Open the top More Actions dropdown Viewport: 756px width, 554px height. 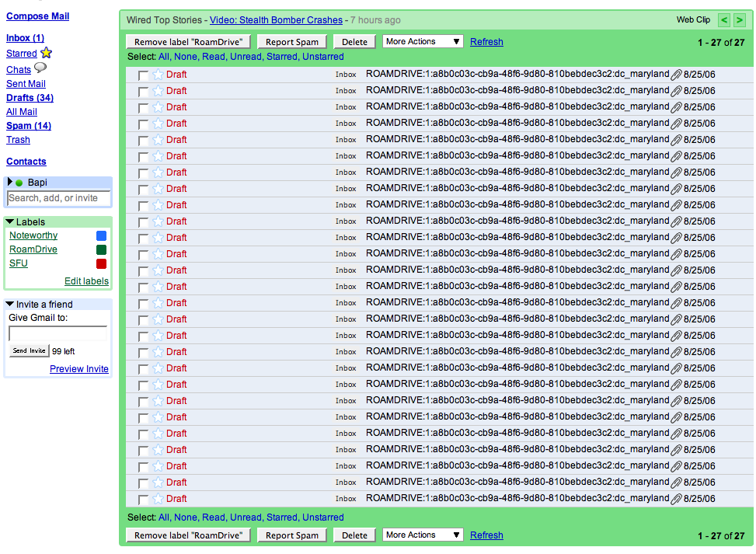point(423,42)
